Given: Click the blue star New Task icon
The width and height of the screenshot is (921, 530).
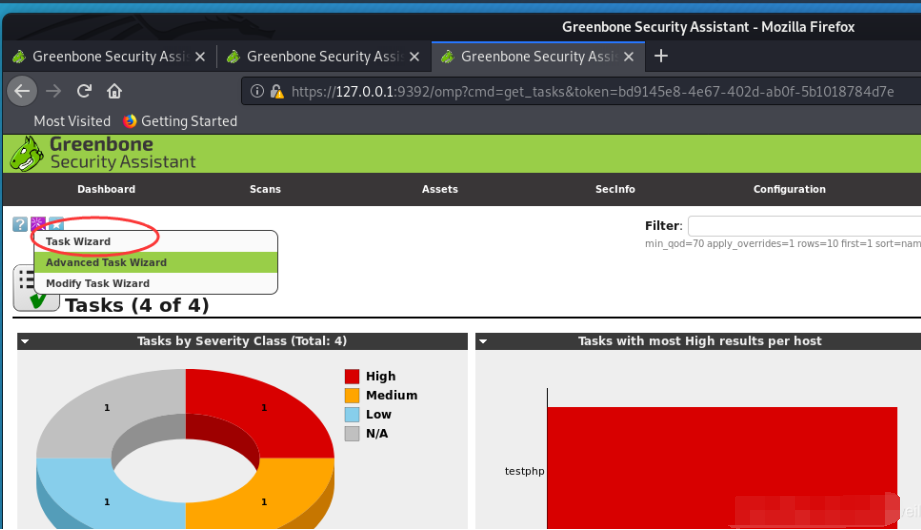Looking at the screenshot, I should pyautogui.click(x=56, y=223).
